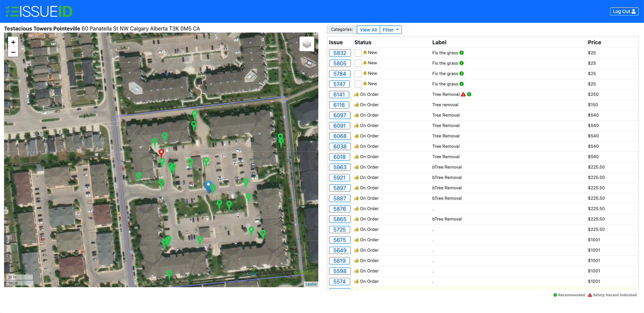Zoom out on the map
Viewport: 644px width, 313px height.
click(x=13, y=52)
